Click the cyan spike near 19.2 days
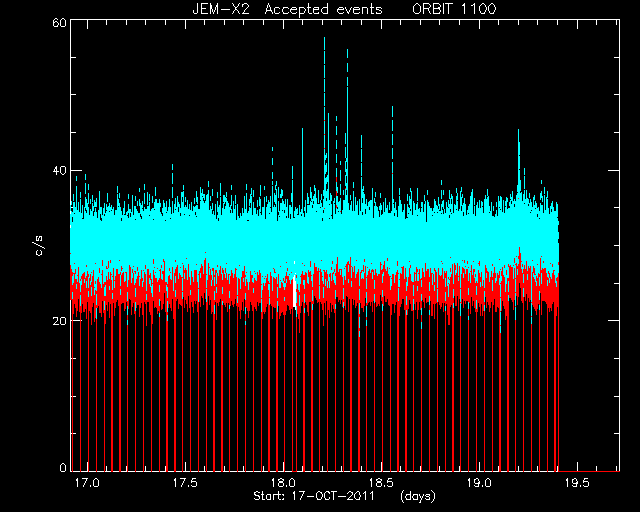 pyautogui.click(x=519, y=161)
